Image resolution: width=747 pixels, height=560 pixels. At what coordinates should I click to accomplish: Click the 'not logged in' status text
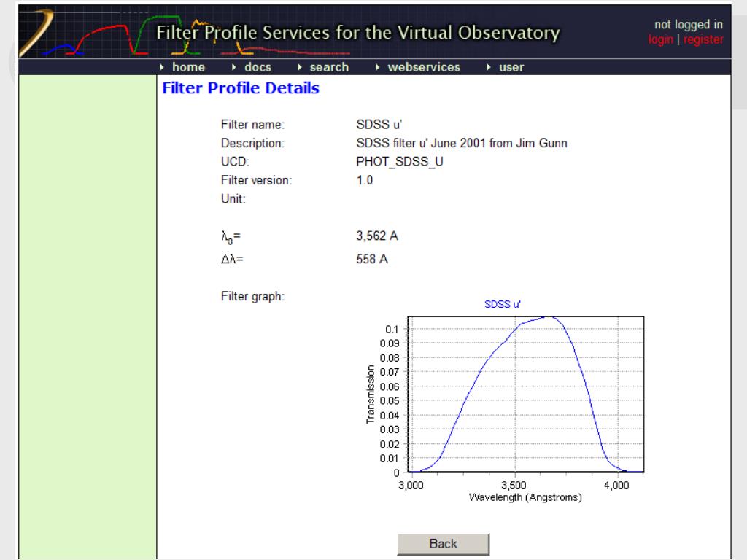(689, 24)
